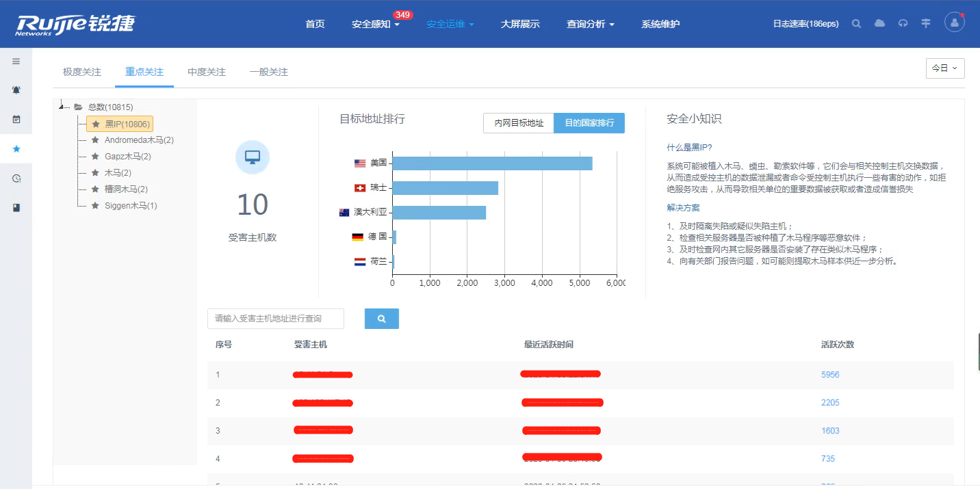Image resolution: width=980 pixels, height=489 pixels.
Task: Click the 5956 active count link
Action: (x=829, y=375)
